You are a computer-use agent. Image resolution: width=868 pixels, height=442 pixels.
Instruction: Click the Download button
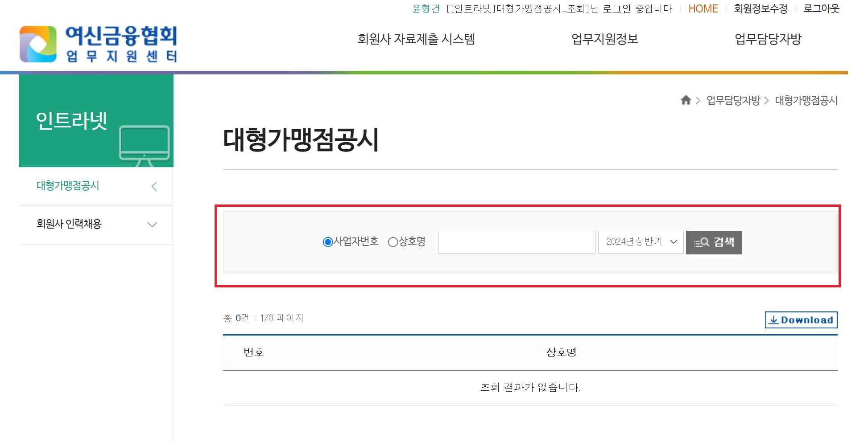(x=801, y=320)
